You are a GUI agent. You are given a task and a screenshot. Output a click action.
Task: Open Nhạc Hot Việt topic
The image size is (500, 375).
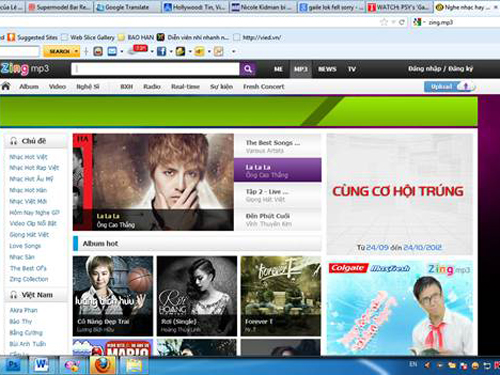[x=28, y=157]
